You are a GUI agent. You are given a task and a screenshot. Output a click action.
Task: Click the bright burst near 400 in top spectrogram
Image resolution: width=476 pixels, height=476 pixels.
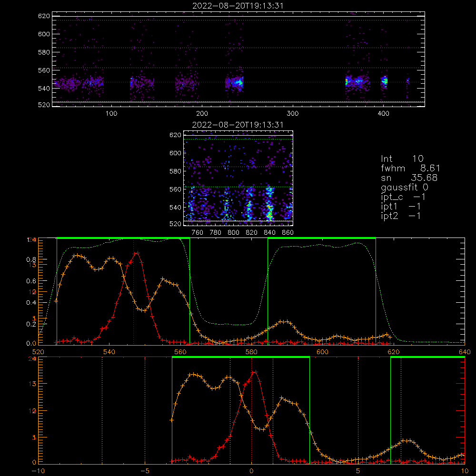(384, 81)
